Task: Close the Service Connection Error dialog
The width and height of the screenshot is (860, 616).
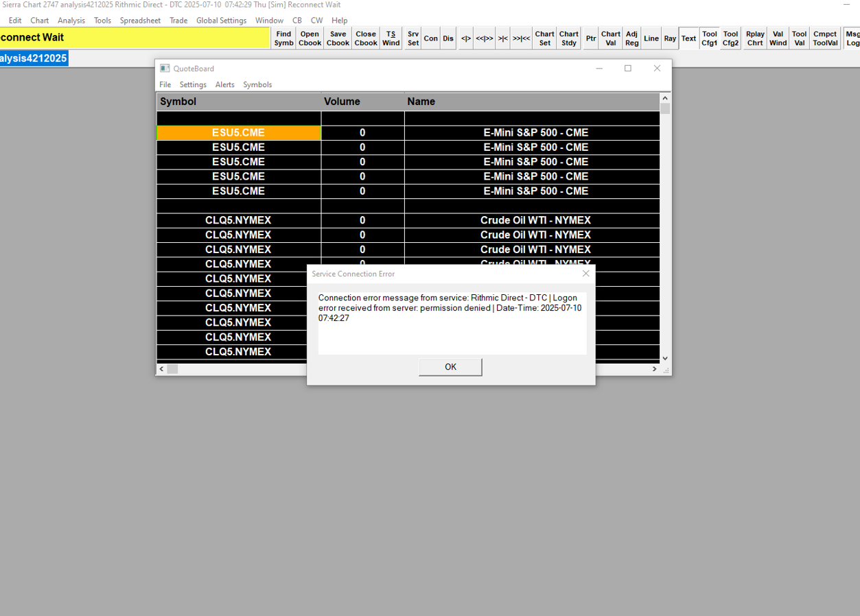Action: click(585, 273)
